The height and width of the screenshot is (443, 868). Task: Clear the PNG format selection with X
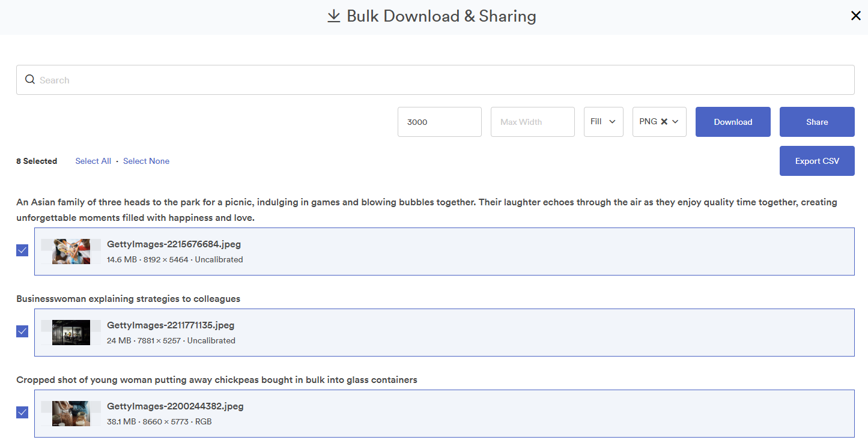point(664,122)
